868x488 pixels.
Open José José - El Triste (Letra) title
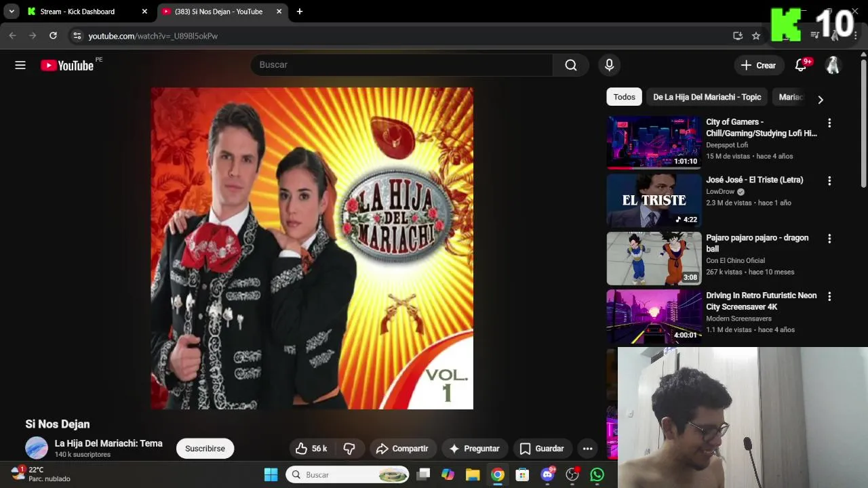click(755, 180)
